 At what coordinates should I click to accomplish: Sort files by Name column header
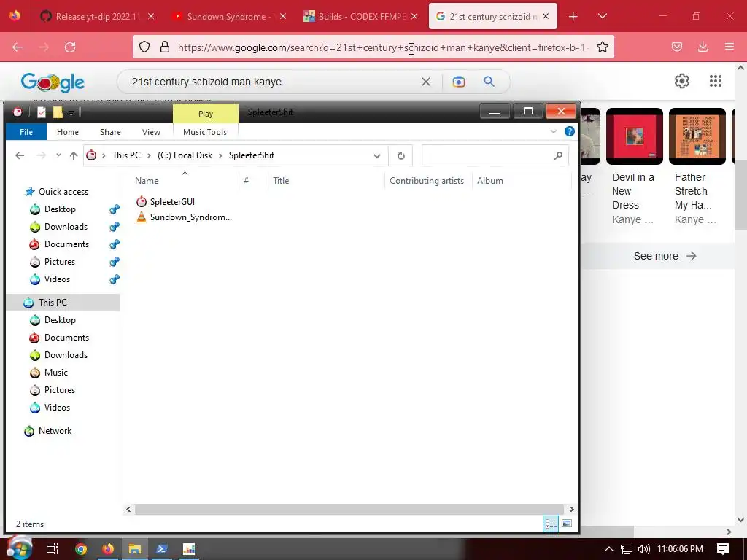[147, 181]
